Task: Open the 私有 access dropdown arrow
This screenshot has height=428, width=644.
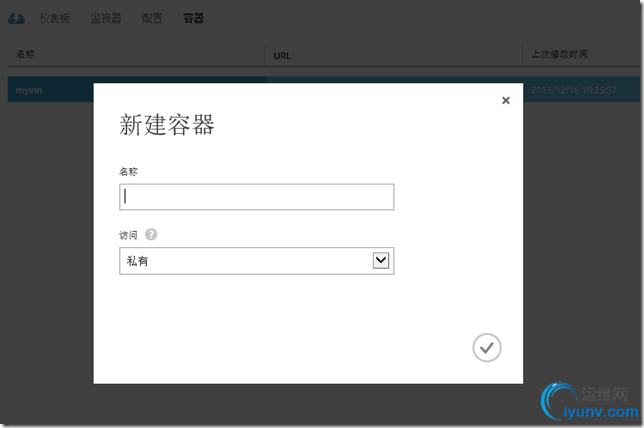Action: pyautogui.click(x=381, y=260)
